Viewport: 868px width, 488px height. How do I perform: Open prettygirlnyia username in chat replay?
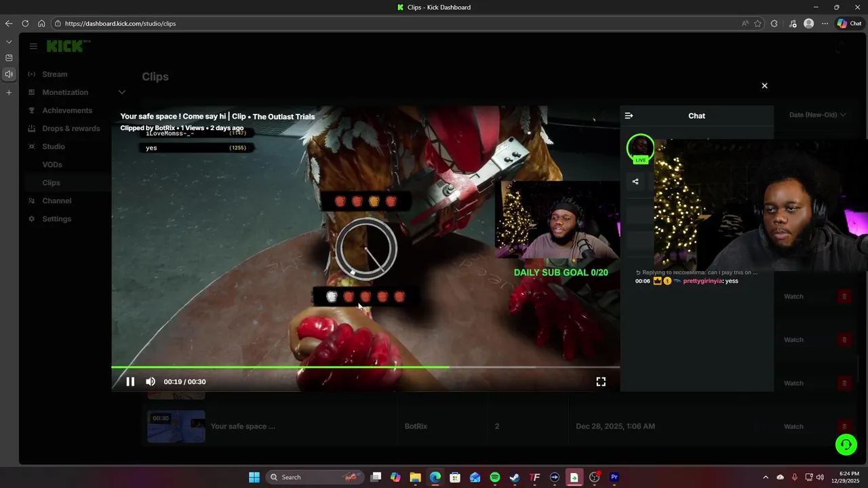(x=703, y=281)
